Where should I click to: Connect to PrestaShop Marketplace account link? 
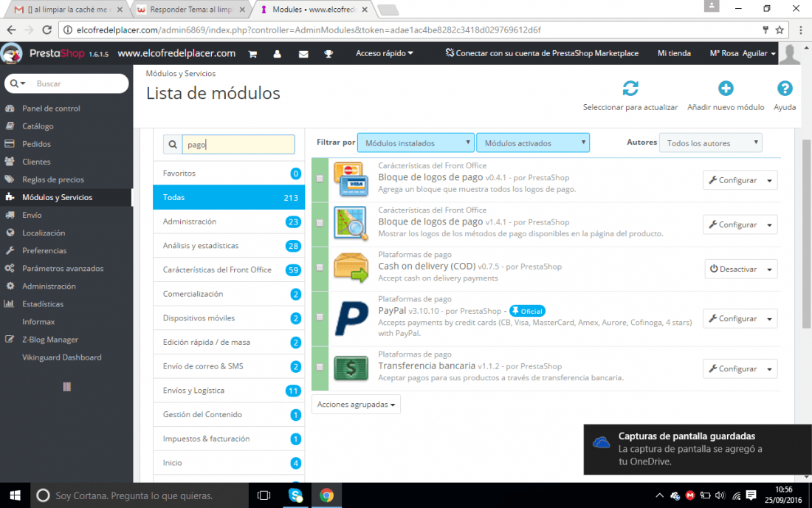pos(542,53)
